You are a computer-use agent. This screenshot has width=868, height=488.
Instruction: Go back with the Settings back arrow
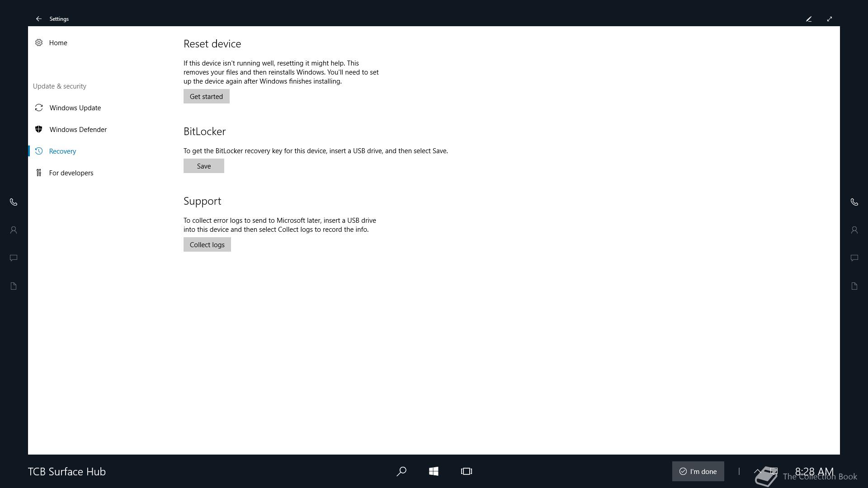(x=39, y=19)
